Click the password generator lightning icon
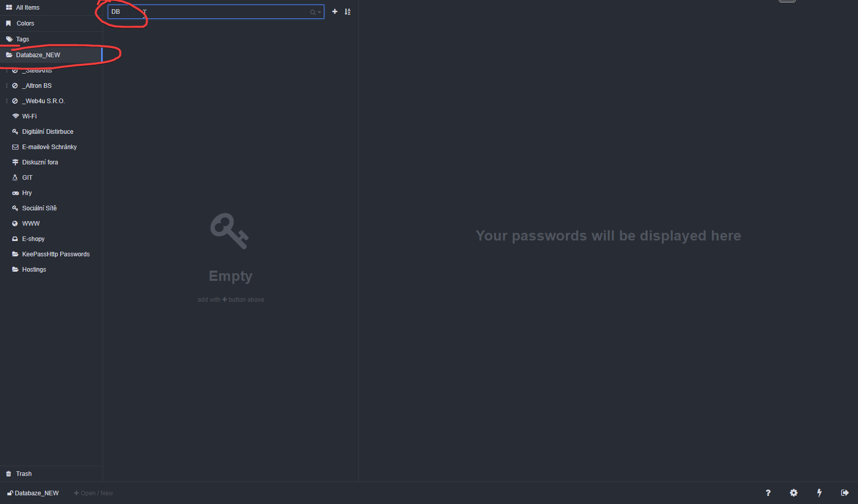858x504 pixels. click(x=819, y=493)
